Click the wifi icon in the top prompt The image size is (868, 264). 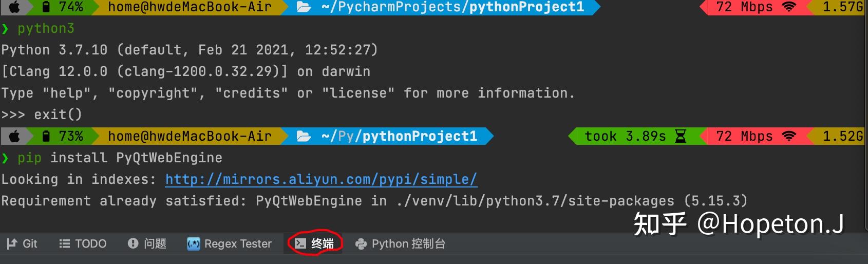pos(788,7)
